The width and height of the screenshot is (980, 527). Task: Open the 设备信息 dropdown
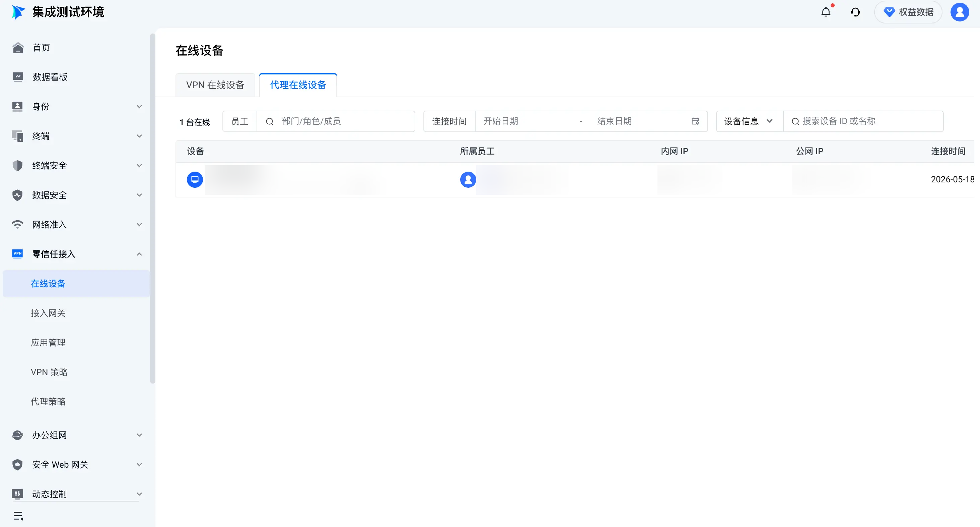(x=750, y=121)
